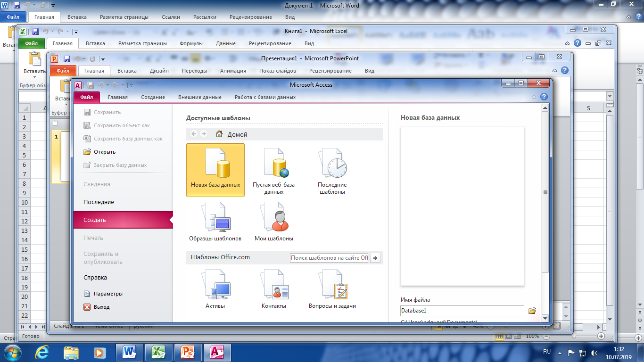Image resolution: width=644 pixels, height=362 pixels.
Task: Open Windows Explorer folder on taskbar
Action: click(71, 352)
